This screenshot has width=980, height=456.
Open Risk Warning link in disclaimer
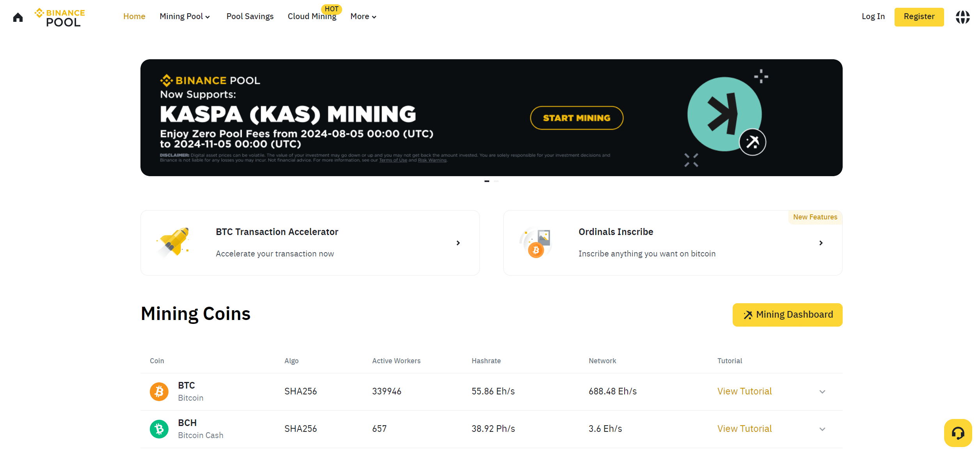click(432, 160)
